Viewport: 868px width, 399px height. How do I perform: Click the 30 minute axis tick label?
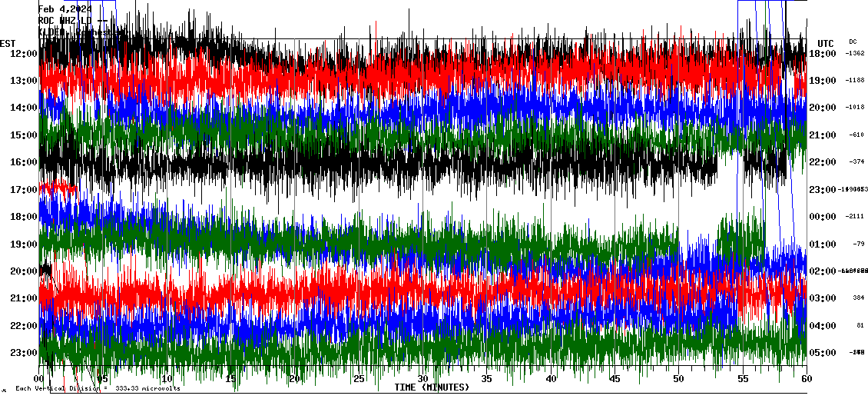[422, 378]
